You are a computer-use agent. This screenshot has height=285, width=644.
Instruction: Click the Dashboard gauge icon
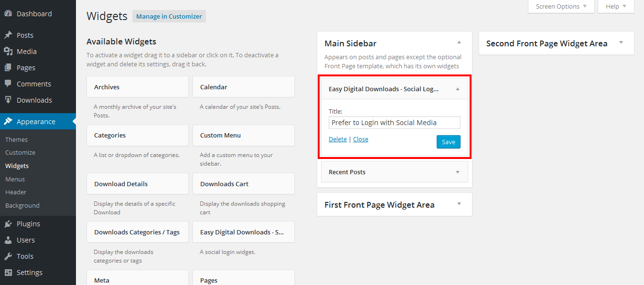[x=8, y=14]
